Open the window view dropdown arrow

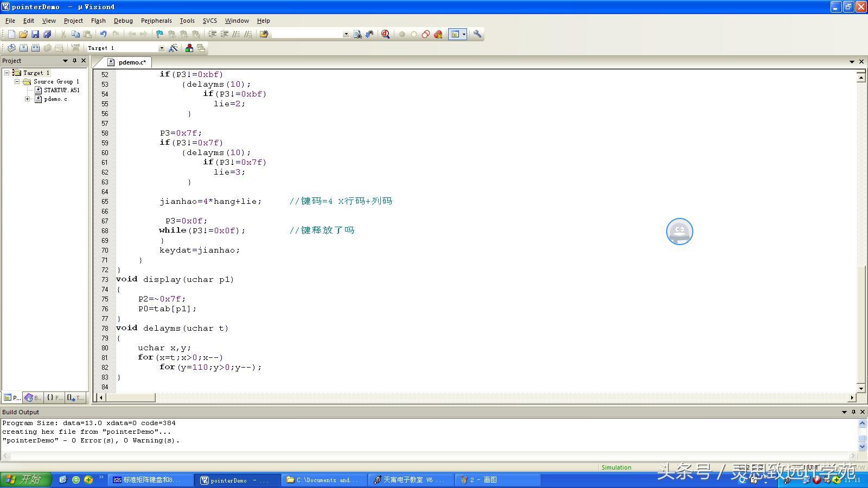tap(464, 34)
